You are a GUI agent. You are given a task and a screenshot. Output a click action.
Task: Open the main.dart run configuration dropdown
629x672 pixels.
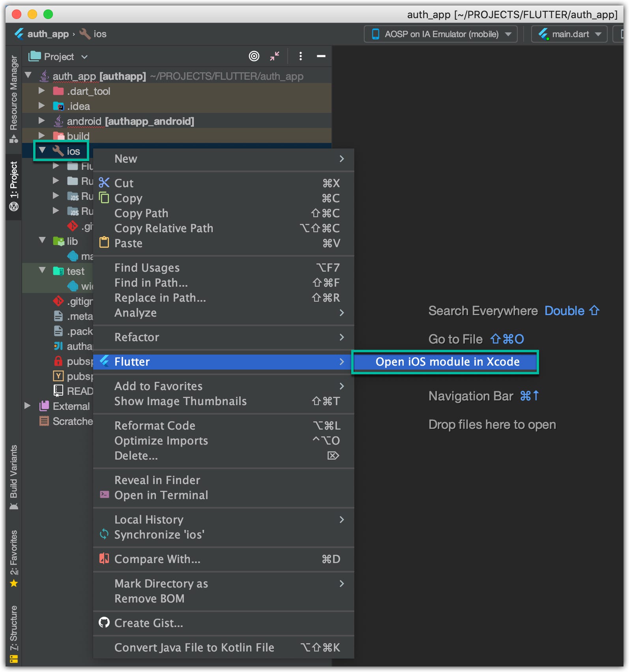[569, 34]
